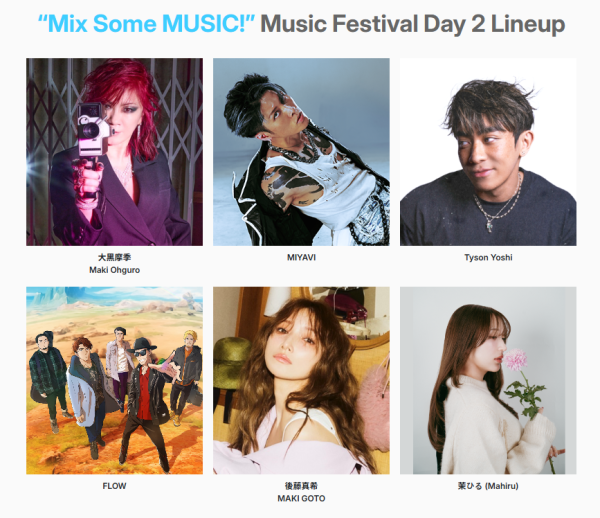Click the Maki Ohguro English name

[114, 270]
